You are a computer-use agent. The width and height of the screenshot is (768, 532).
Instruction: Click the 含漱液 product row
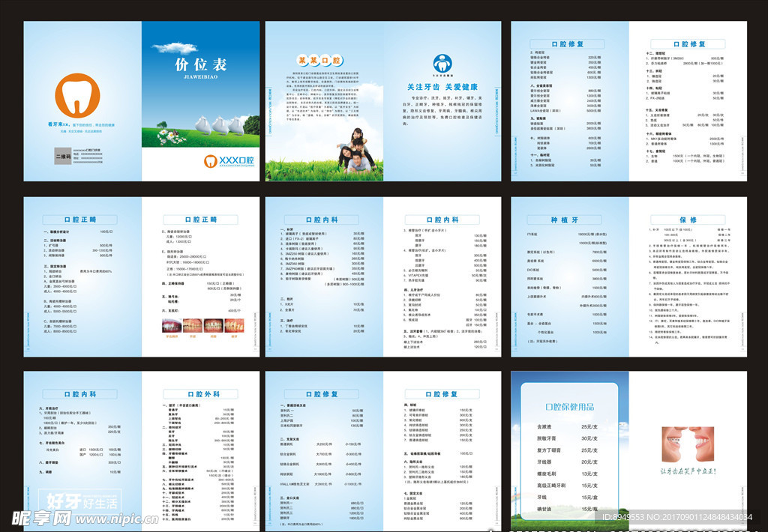pyautogui.click(x=567, y=427)
